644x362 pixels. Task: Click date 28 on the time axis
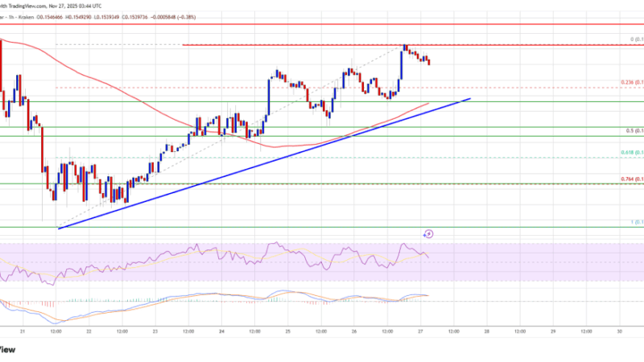487,331
